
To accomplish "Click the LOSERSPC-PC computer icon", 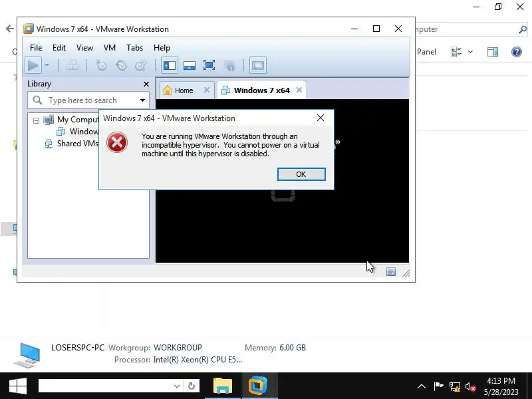I will (x=27, y=355).
